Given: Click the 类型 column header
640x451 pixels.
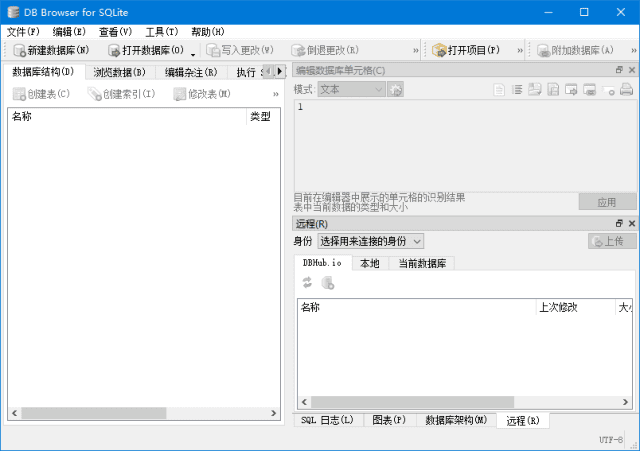Looking at the screenshot, I should (x=263, y=116).
